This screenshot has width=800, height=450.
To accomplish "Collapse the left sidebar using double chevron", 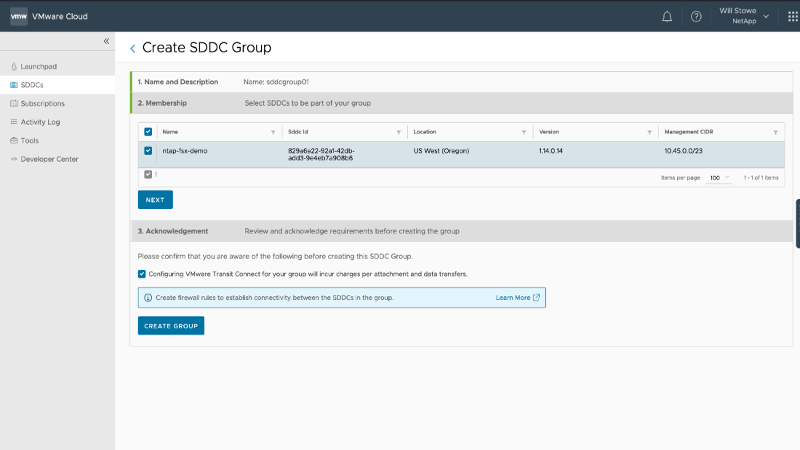I will click(106, 41).
